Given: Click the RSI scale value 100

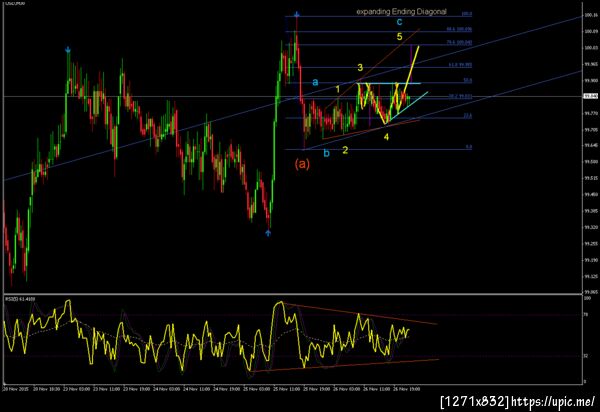Looking at the screenshot, I should click(x=586, y=298).
